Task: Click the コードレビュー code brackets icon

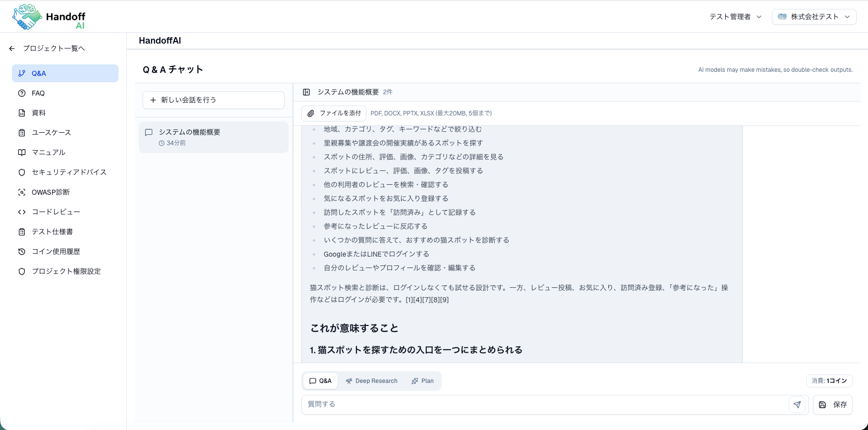Action: click(22, 212)
